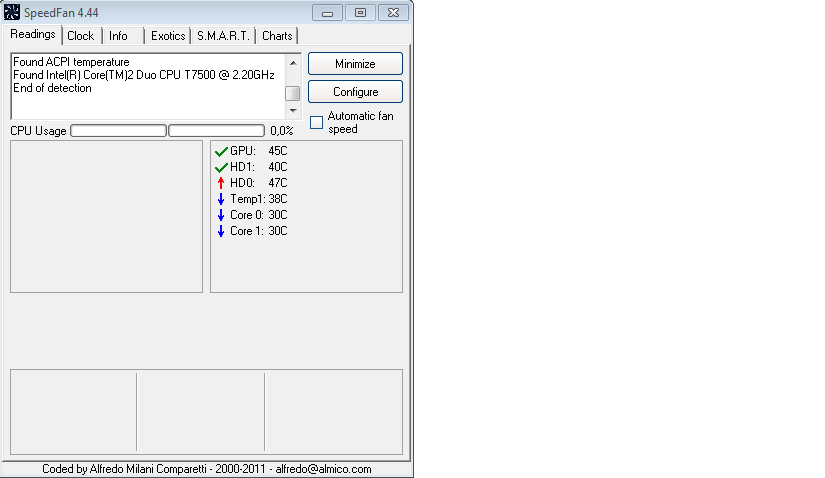
Task: Click the blue down arrow beside Core 1
Action: click(x=221, y=231)
